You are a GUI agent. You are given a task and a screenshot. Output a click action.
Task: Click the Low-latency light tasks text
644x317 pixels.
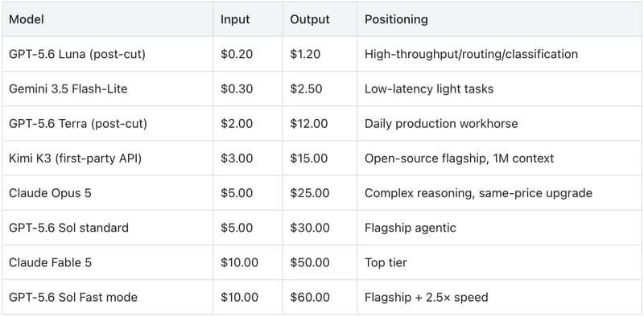point(429,89)
